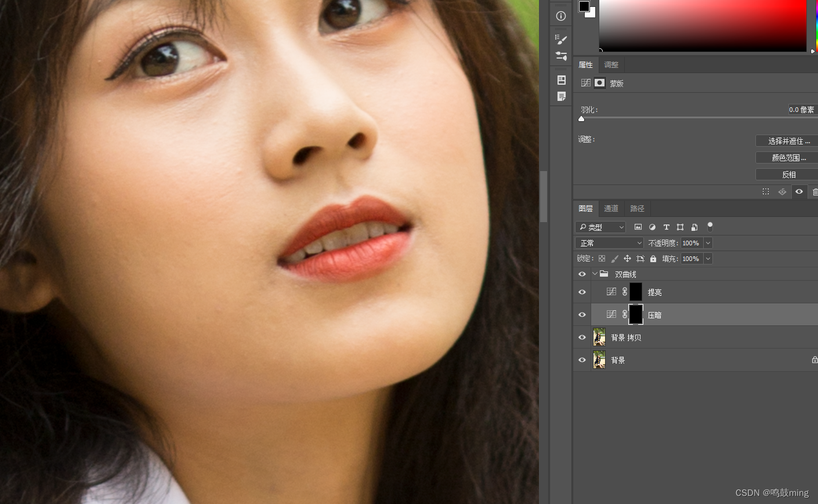Open the 正常 blend mode dropdown
The image size is (818, 504).
pos(609,243)
